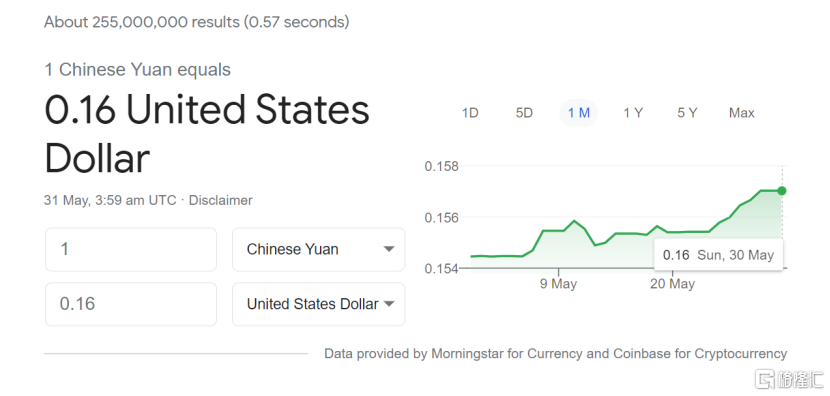The width and height of the screenshot is (830, 396).
Task: Click the 20 May label on chart axis
Action: coord(672,284)
